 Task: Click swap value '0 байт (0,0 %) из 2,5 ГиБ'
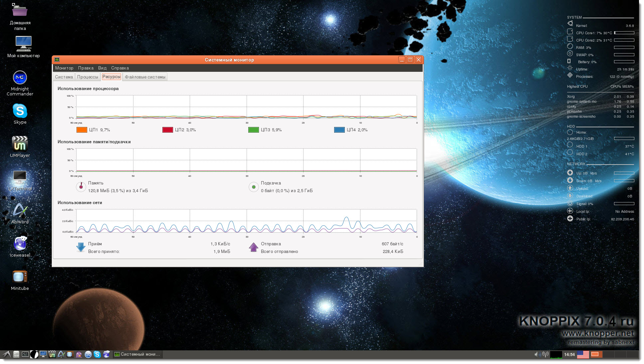click(287, 191)
